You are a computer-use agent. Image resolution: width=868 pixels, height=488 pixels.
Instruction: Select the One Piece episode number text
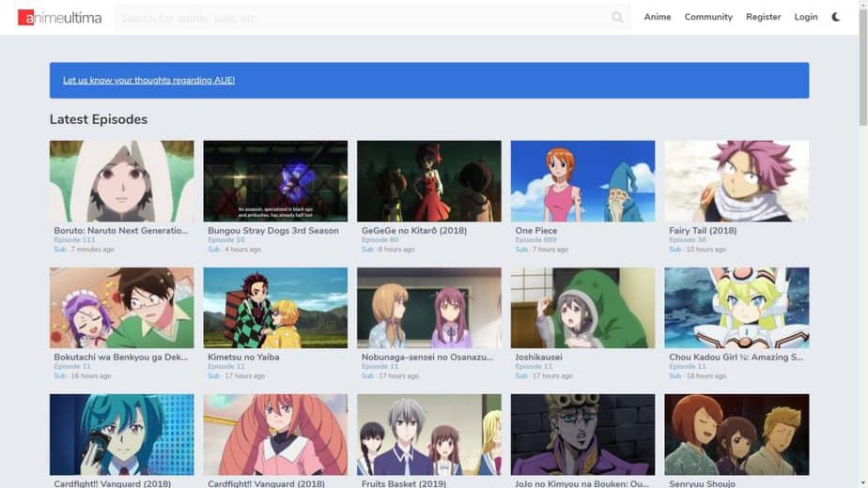click(x=535, y=240)
